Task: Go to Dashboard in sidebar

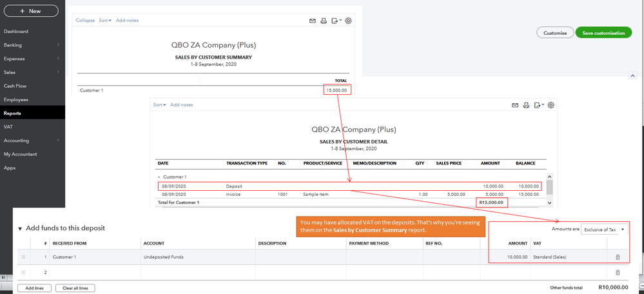Action: 16,31
